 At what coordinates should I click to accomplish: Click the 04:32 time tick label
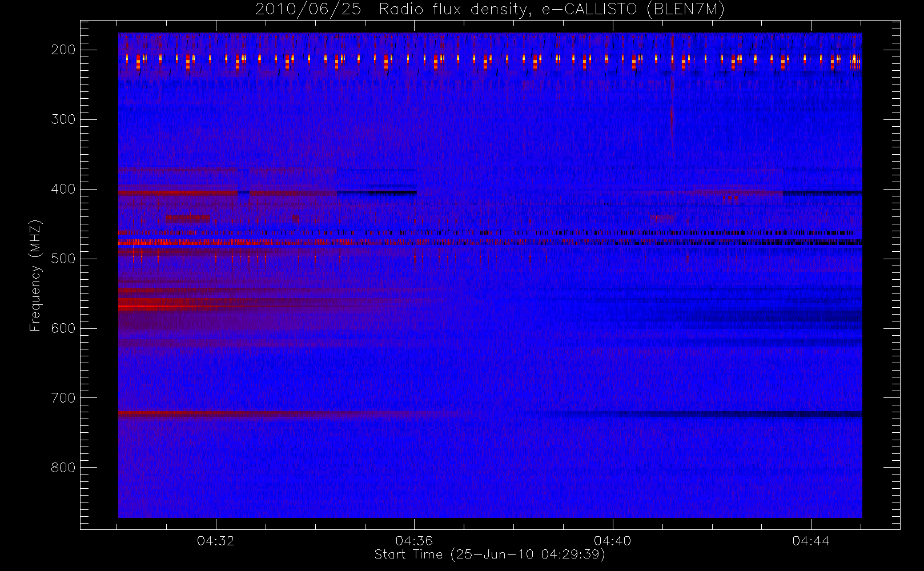tap(216, 541)
